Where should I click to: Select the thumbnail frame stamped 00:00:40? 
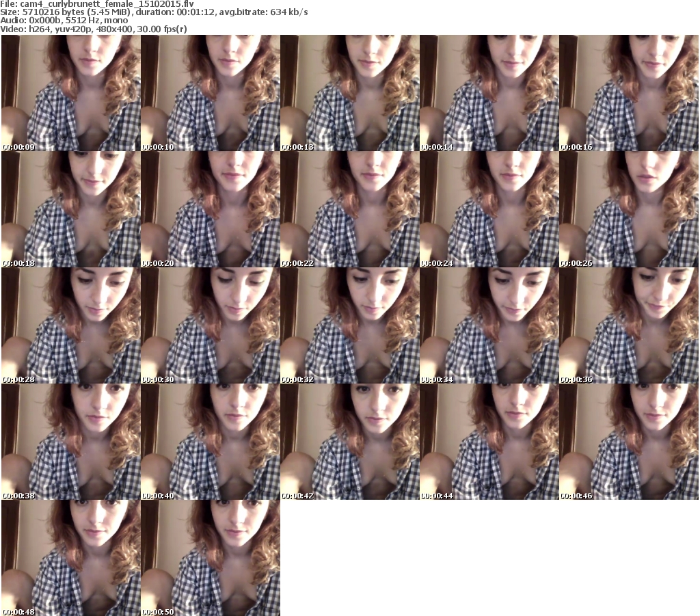211,442
